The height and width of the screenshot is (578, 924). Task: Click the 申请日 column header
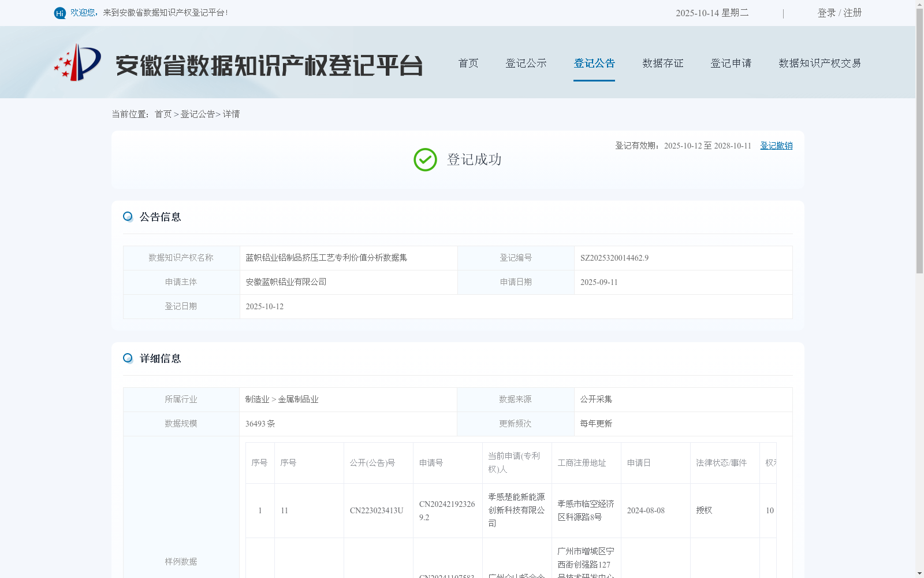coord(639,463)
